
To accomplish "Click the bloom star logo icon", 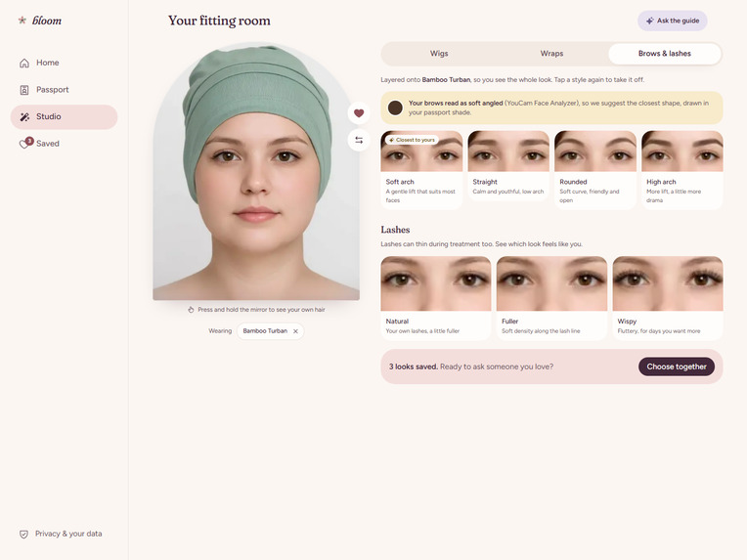I will coord(22,21).
